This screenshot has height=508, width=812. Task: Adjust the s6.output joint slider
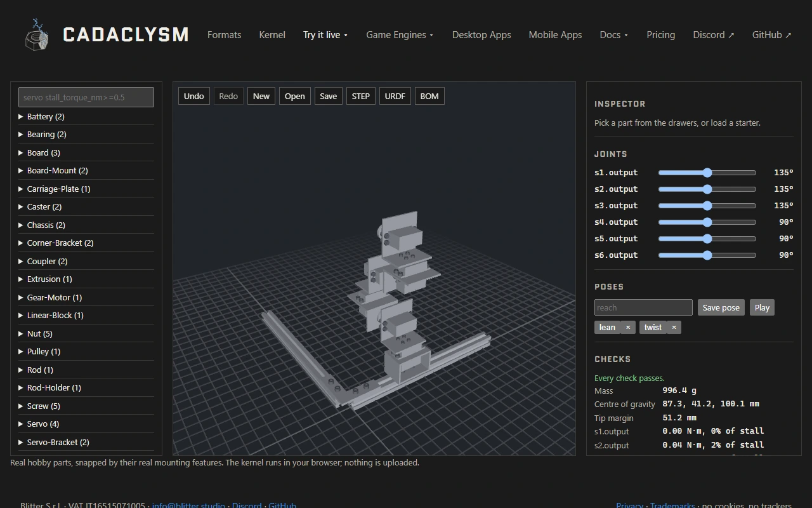707,255
